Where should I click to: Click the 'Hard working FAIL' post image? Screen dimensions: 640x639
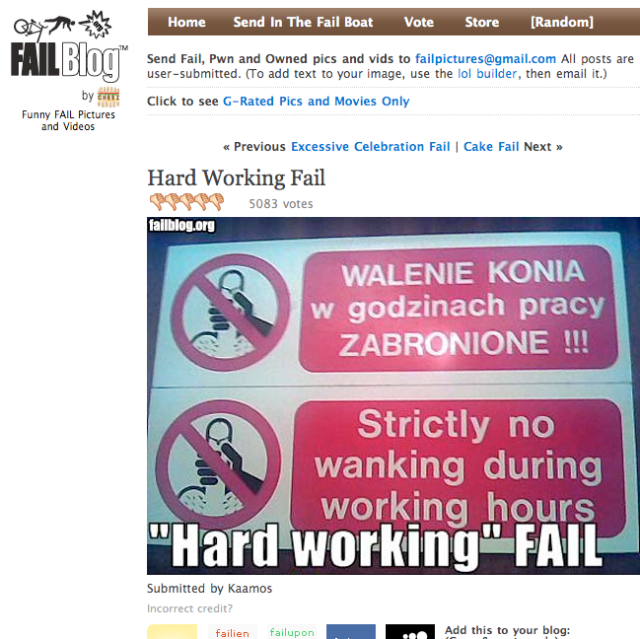point(393,396)
